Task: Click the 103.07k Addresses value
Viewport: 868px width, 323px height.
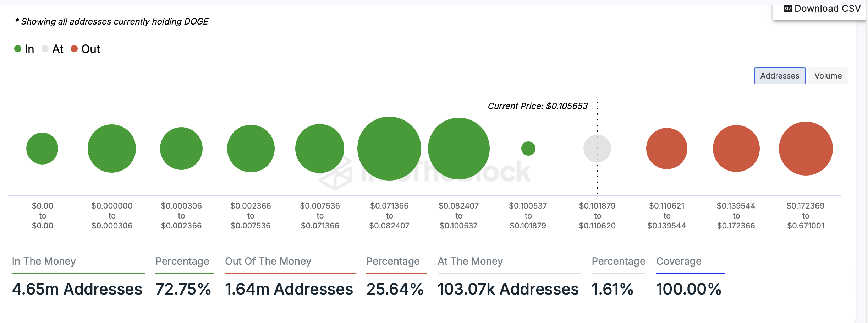Action: pyautogui.click(x=508, y=289)
